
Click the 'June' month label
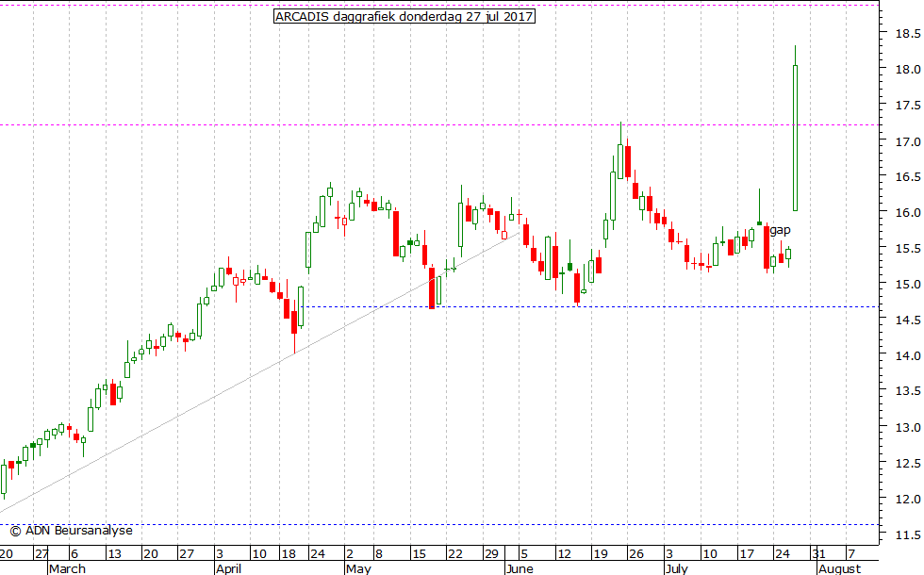(520, 568)
